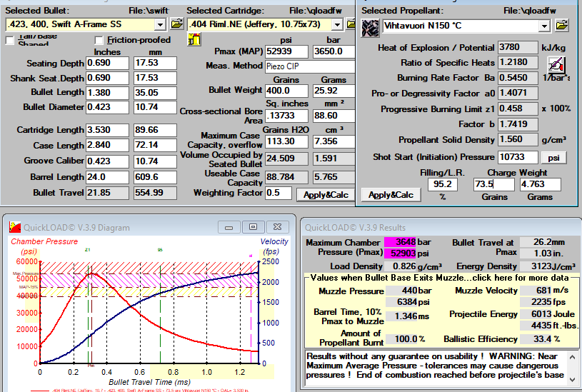Click Bullet Weight grams field
This screenshot has width=582, height=392.
pyautogui.click(x=333, y=91)
